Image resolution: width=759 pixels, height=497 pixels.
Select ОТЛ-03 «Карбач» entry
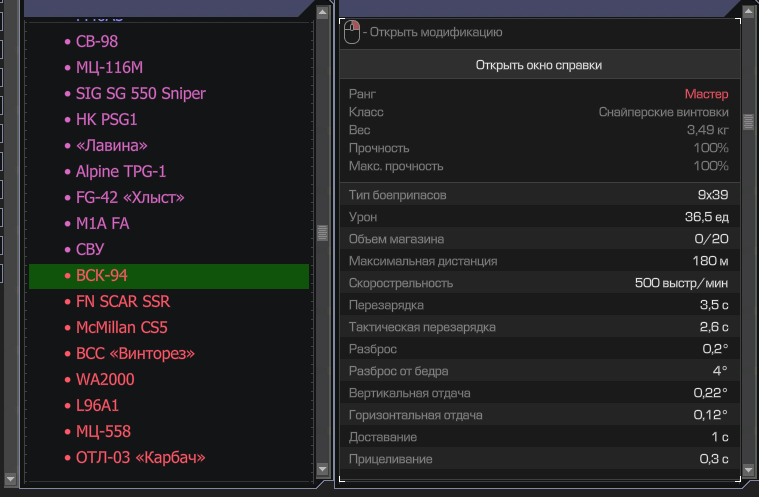coord(140,458)
